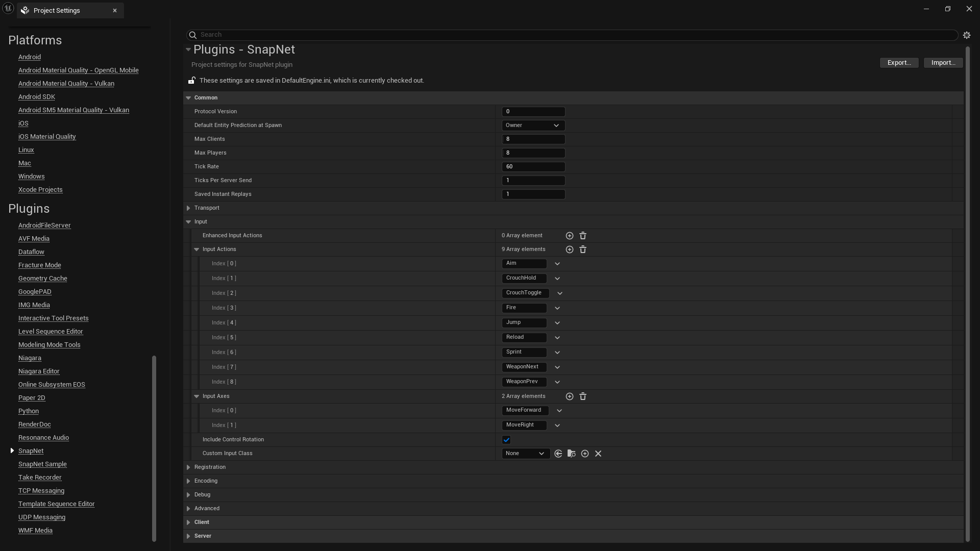Click the Export... button

(899, 63)
